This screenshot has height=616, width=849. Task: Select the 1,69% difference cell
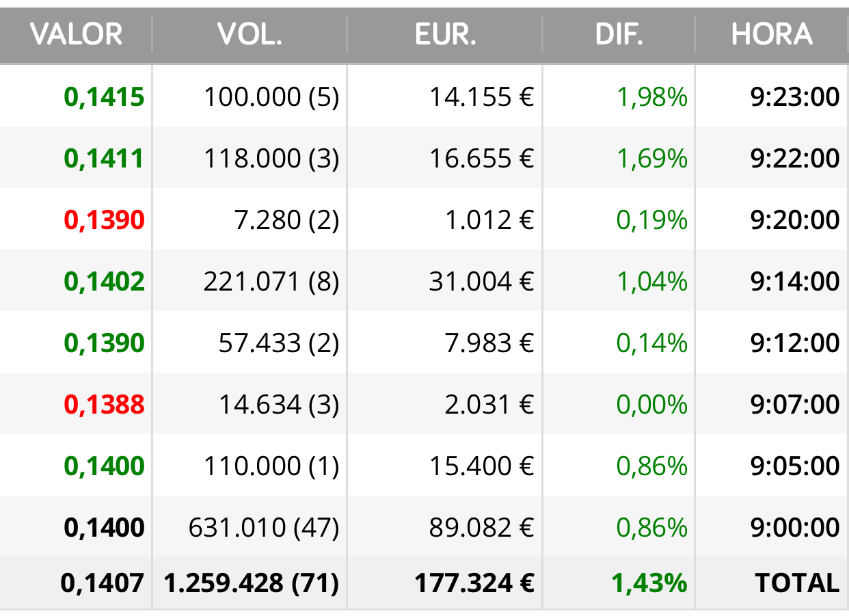coord(652,159)
